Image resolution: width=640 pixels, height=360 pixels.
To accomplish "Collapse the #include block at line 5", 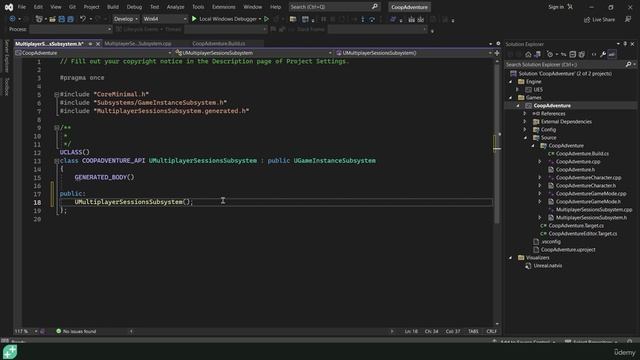I will point(56,94).
